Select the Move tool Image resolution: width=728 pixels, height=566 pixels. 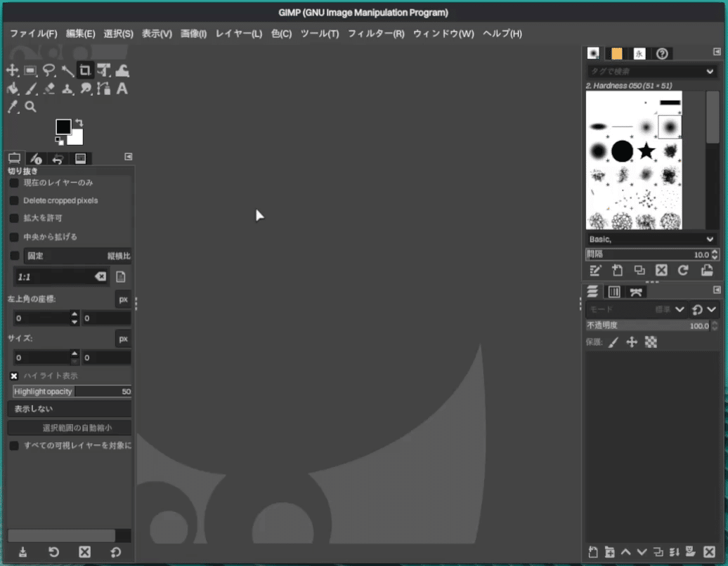[x=12, y=70]
